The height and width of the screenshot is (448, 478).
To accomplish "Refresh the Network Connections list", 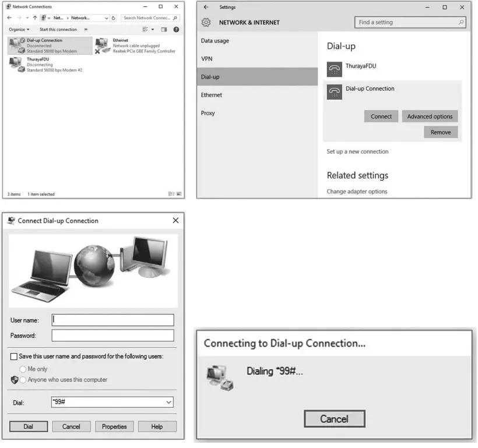I will (114, 18).
